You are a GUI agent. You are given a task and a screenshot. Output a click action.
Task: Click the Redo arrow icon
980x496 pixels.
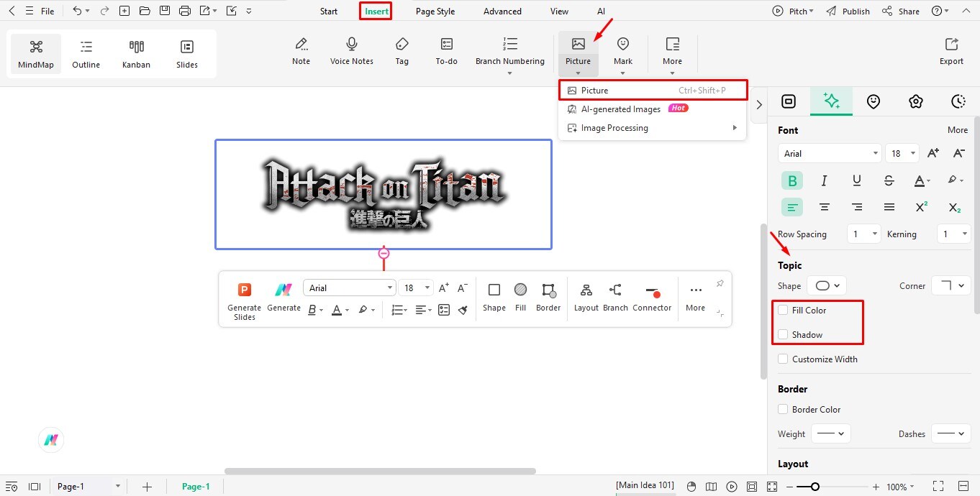(104, 11)
